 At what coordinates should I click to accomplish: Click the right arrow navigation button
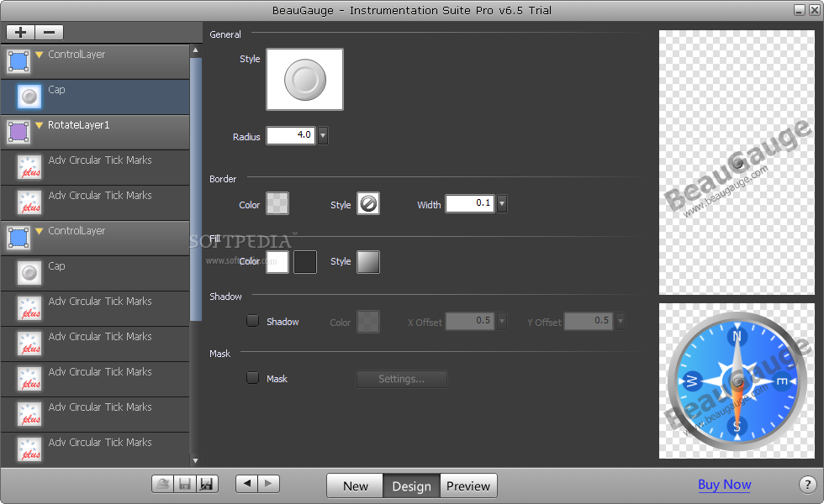point(268,484)
